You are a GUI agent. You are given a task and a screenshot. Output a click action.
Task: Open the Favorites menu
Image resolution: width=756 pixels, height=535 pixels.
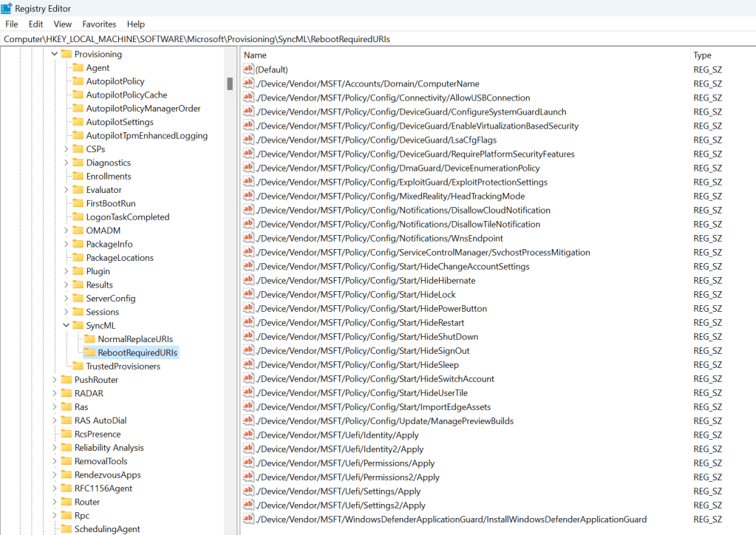98,24
